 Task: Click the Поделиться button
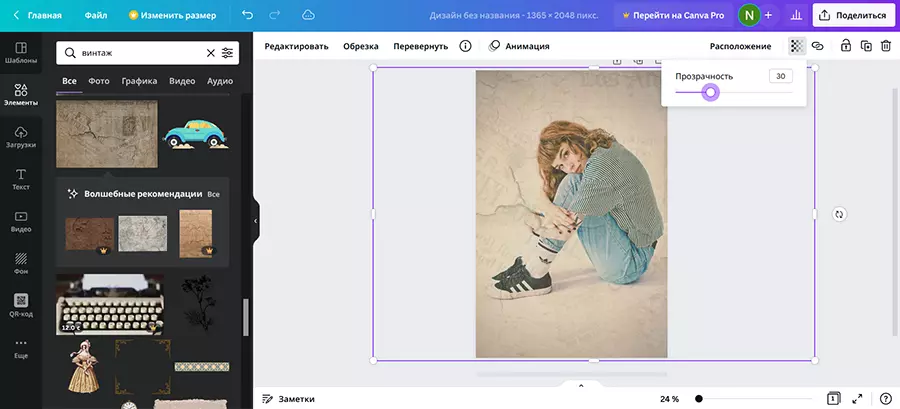tap(853, 15)
